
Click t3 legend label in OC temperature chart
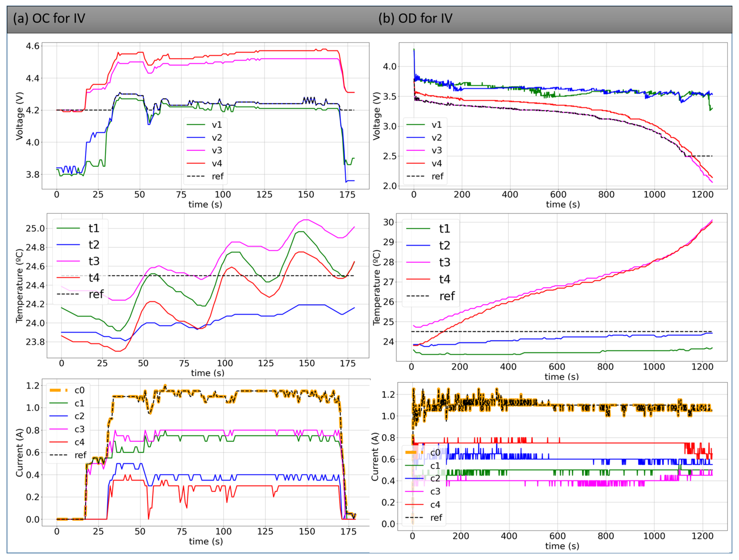94,261
